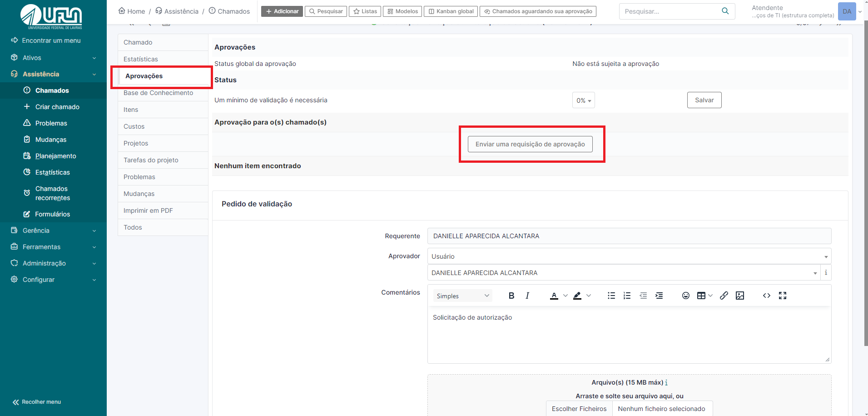Open Encontrar um menu
Viewport: 868px width, 416px height.
(x=46, y=40)
